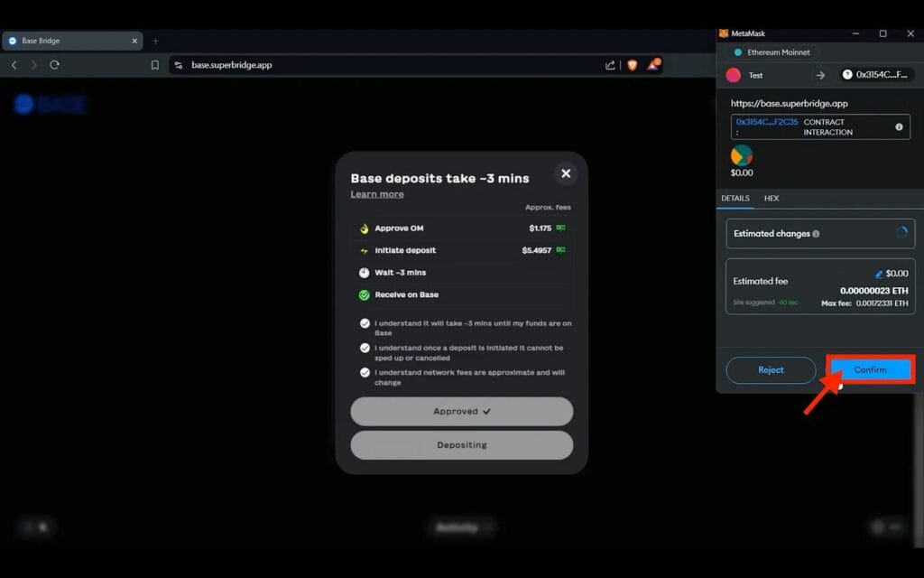This screenshot has width=924, height=578.
Task: Close the Base deposits dialog
Action: tap(566, 173)
